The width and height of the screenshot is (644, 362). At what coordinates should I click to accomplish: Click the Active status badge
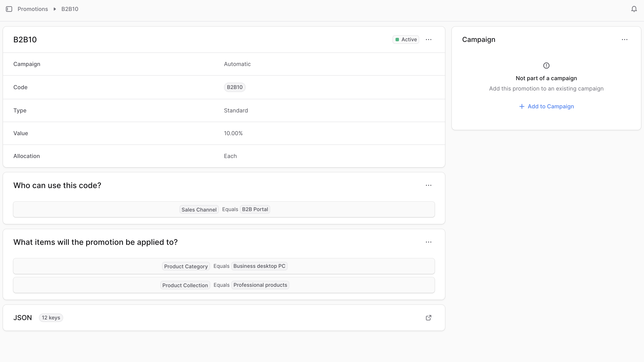click(x=406, y=40)
